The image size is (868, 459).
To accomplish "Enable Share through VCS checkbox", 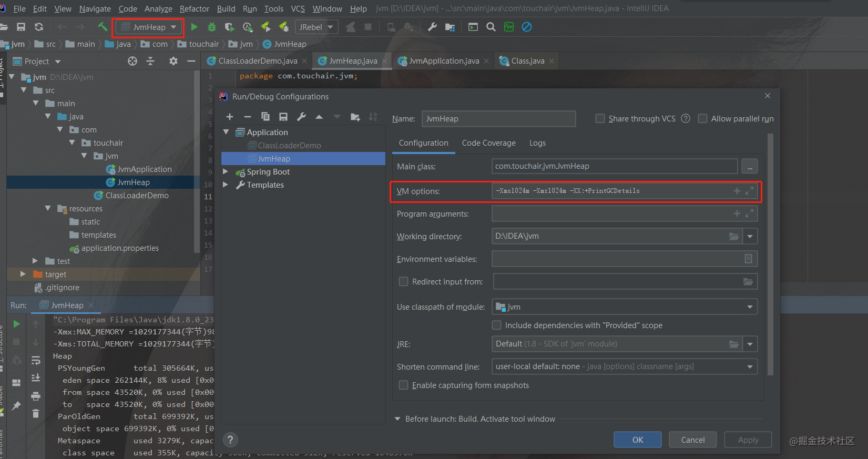I will coord(600,118).
